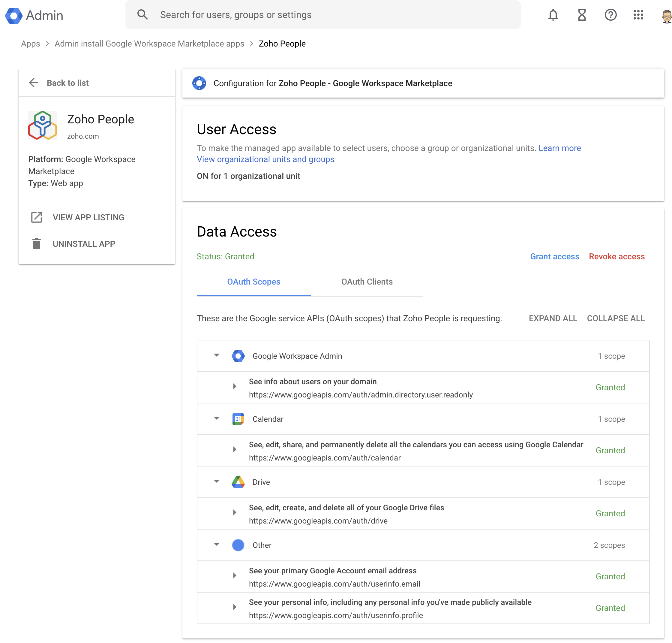The image size is (672, 643).
Task: Click the Uninstall App trash icon
Action: [x=37, y=244]
